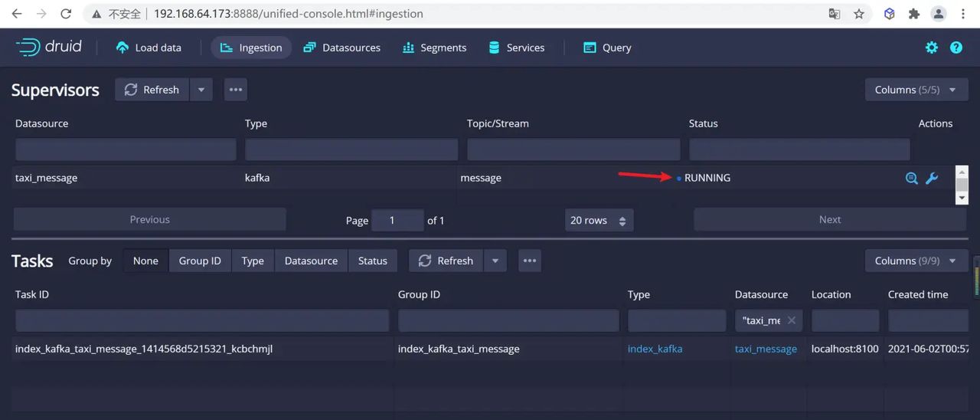This screenshot has height=420, width=980.
Task: Switch to the Ingestion tab
Action: 251,48
